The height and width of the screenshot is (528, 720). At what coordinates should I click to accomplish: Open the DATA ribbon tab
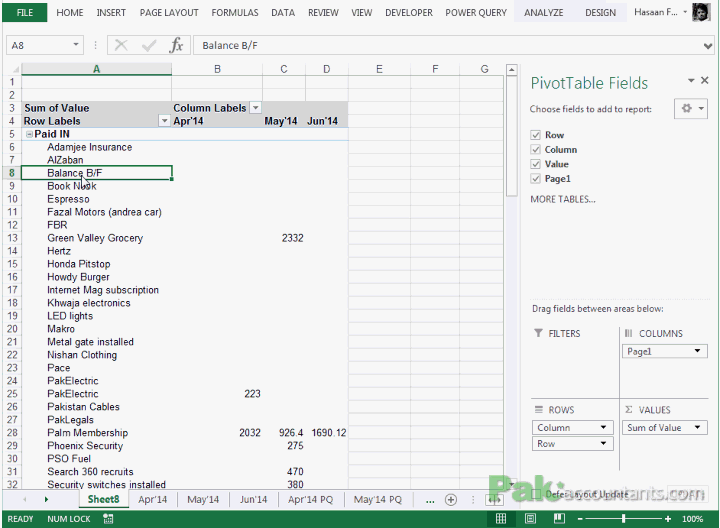coord(283,13)
